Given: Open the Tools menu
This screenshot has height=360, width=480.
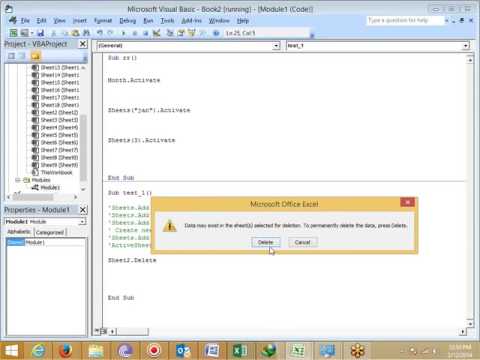Looking at the screenshot, I should click(167, 21).
